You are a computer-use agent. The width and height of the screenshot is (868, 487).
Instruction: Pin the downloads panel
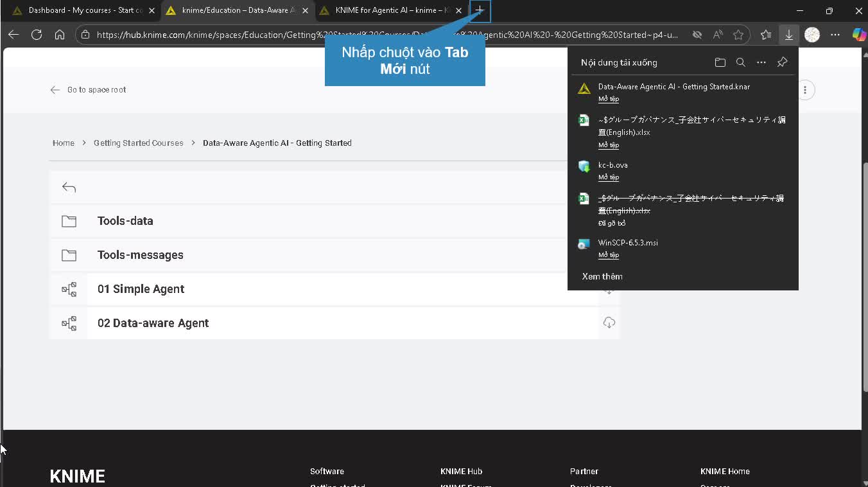(781, 62)
